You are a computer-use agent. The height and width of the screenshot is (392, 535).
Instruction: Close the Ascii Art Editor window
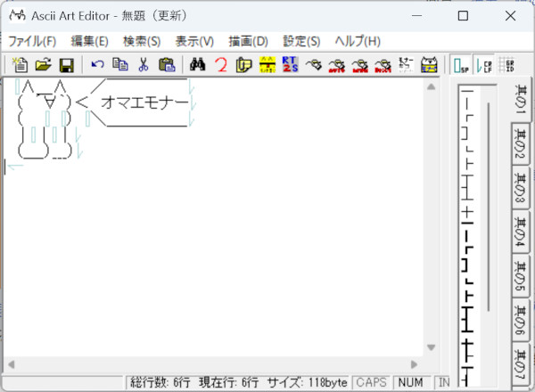pos(510,16)
